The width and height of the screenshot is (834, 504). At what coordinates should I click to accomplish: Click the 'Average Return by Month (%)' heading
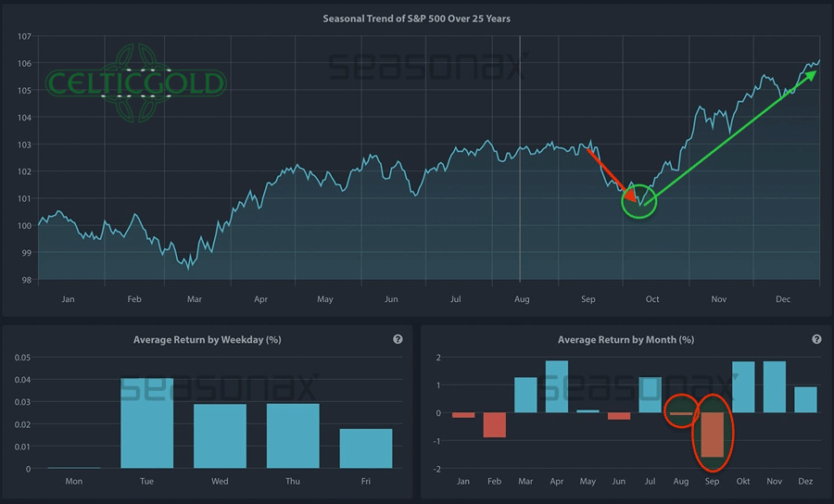coord(625,340)
